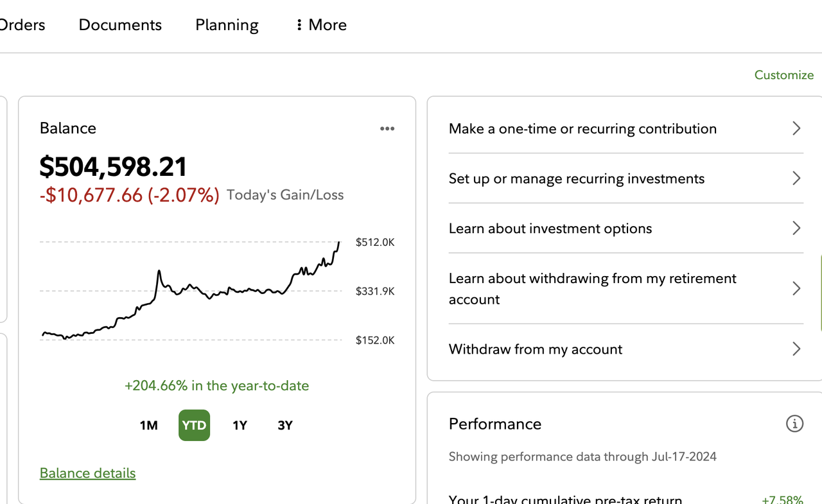822x504 pixels.
Task: Open Make a one-time or recurring contribution
Action: click(626, 128)
